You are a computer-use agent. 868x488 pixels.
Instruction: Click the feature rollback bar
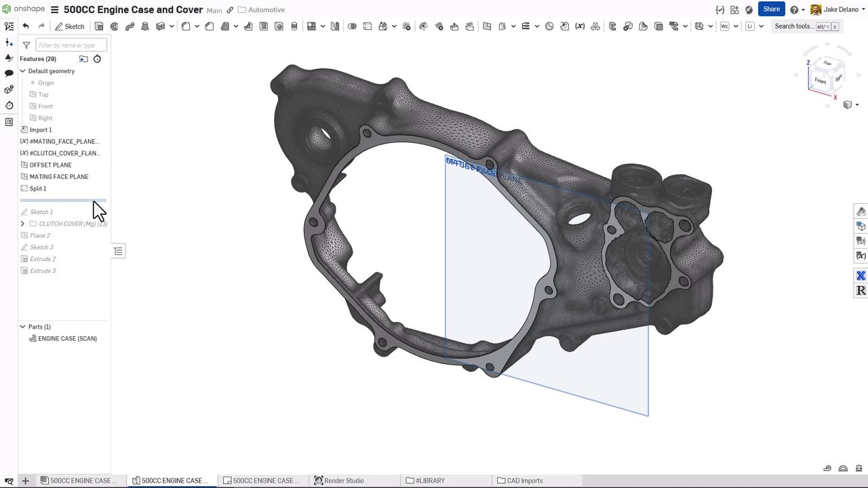pyautogui.click(x=63, y=200)
